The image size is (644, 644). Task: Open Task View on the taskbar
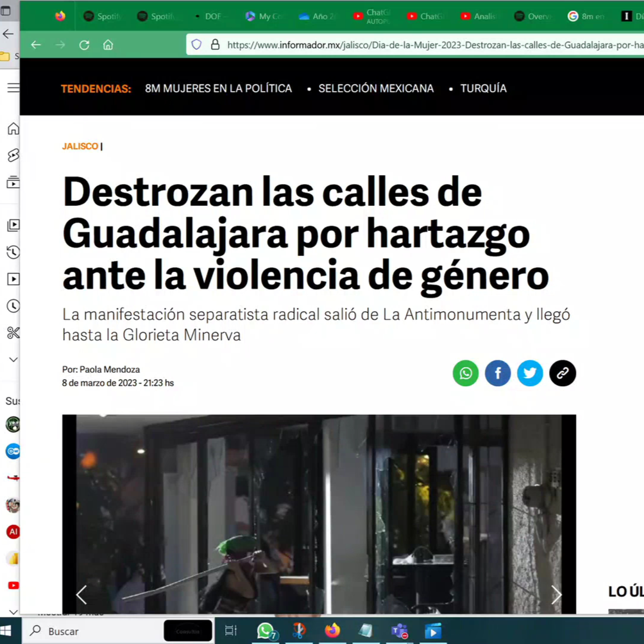(x=231, y=630)
